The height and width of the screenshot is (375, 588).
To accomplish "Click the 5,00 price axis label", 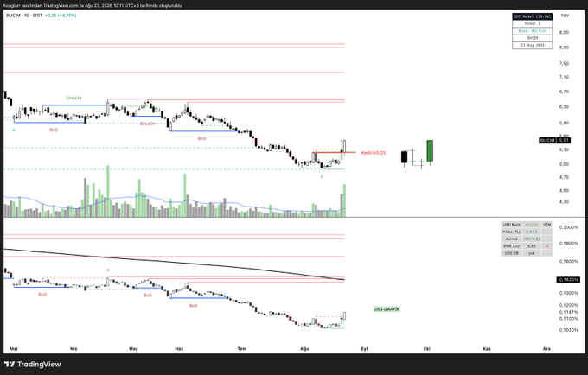I will [564, 164].
